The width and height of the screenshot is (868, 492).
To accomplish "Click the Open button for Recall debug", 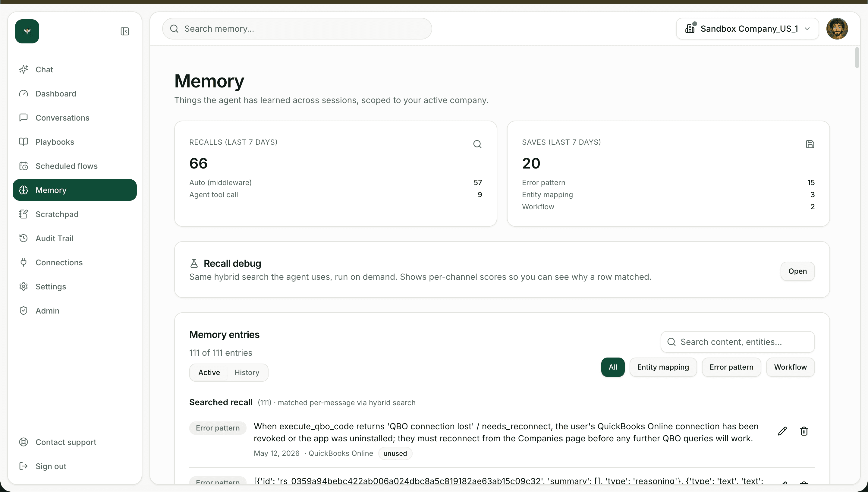I will point(797,271).
